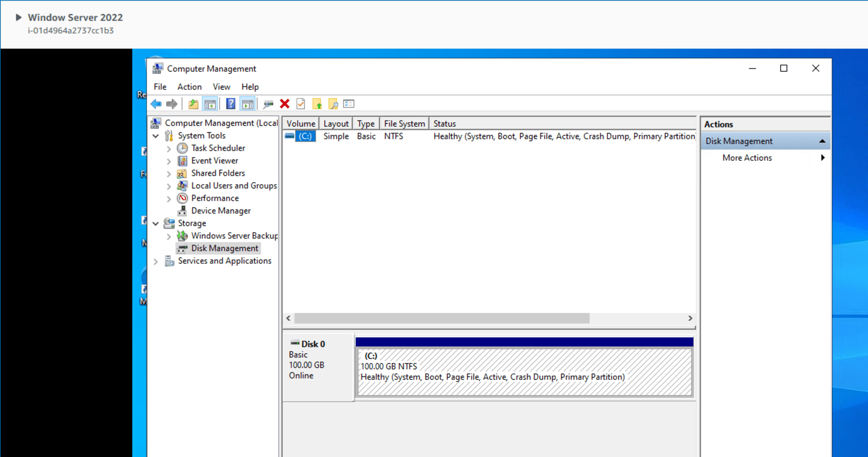The width and height of the screenshot is (868, 457).
Task: Toggle Show/Hide Console Tree toolbar icon
Action: [210, 104]
